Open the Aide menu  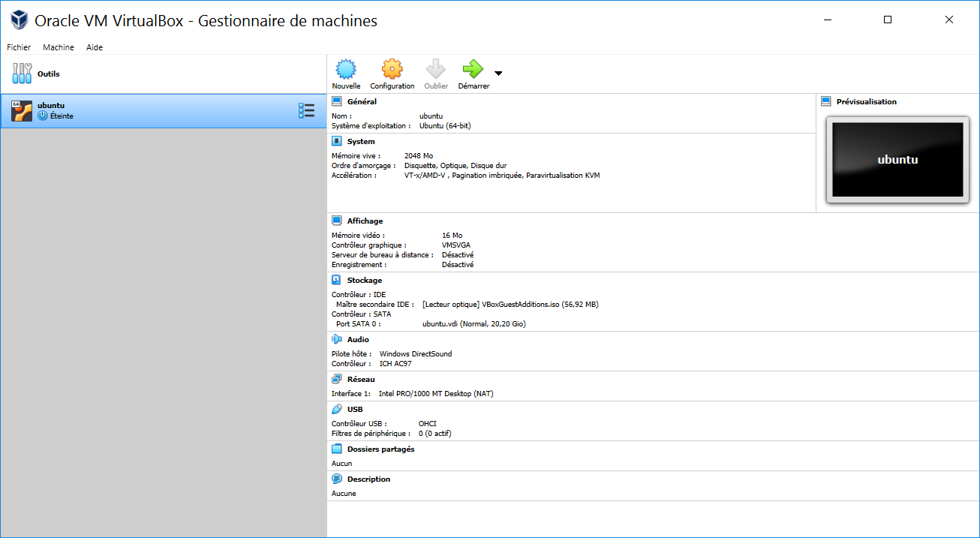(95, 47)
